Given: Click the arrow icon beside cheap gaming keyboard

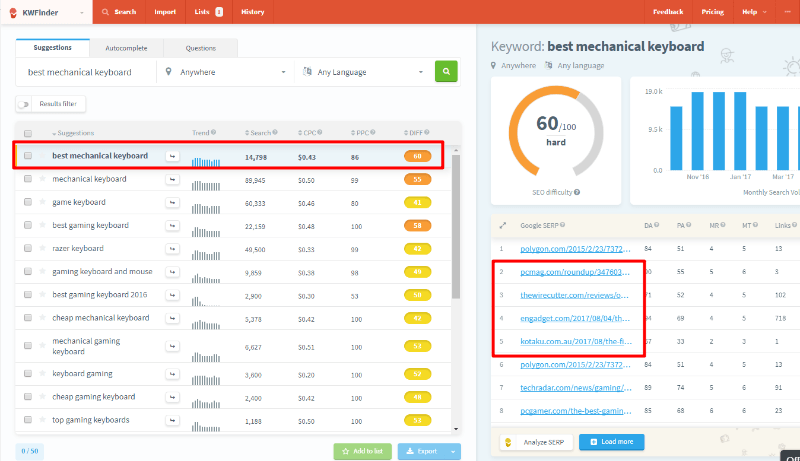Looking at the screenshot, I should 172,397.
